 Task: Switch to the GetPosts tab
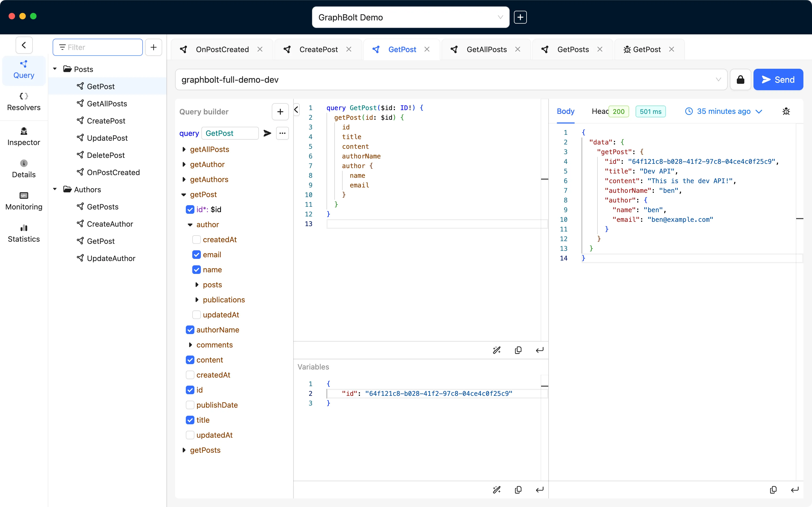click(573, 49)
